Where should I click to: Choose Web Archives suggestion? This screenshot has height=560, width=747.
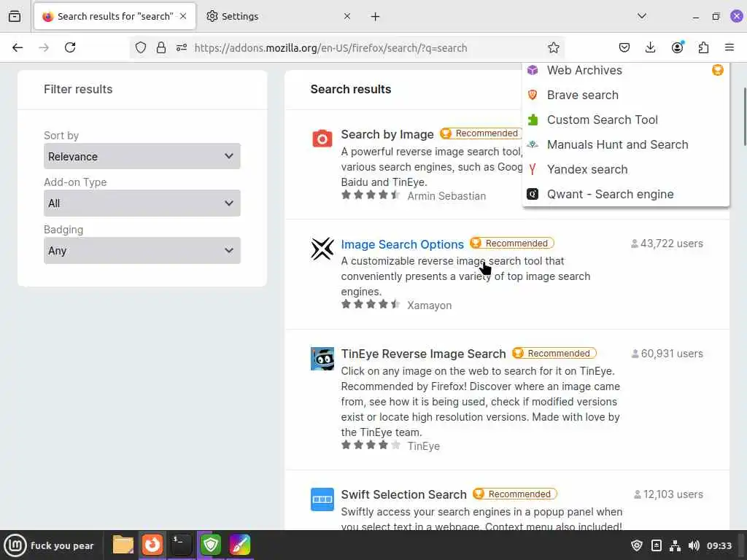pyautogui.click(x=625, y=70)
